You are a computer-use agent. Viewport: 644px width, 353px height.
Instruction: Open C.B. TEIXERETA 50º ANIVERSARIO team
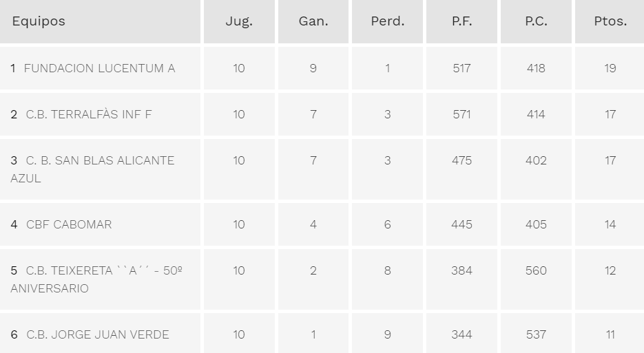tap(96, 279)
